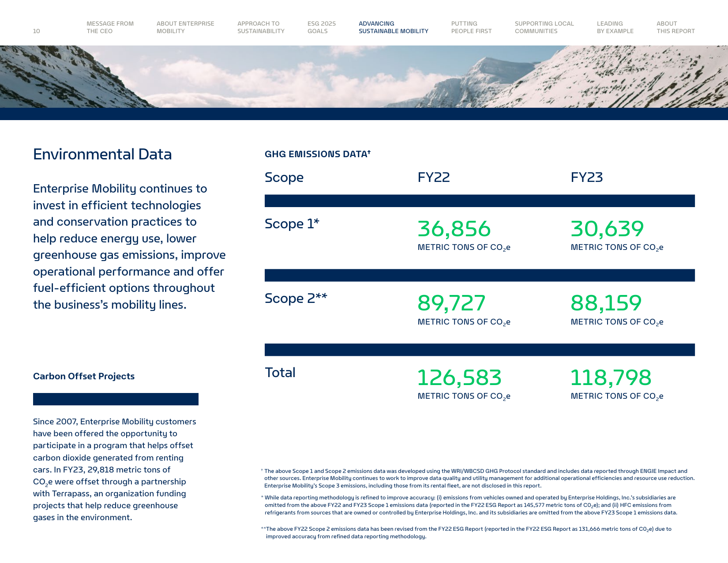Click intro paragraph 'Enterprise Mobility continues to invest'

point(129,246)
